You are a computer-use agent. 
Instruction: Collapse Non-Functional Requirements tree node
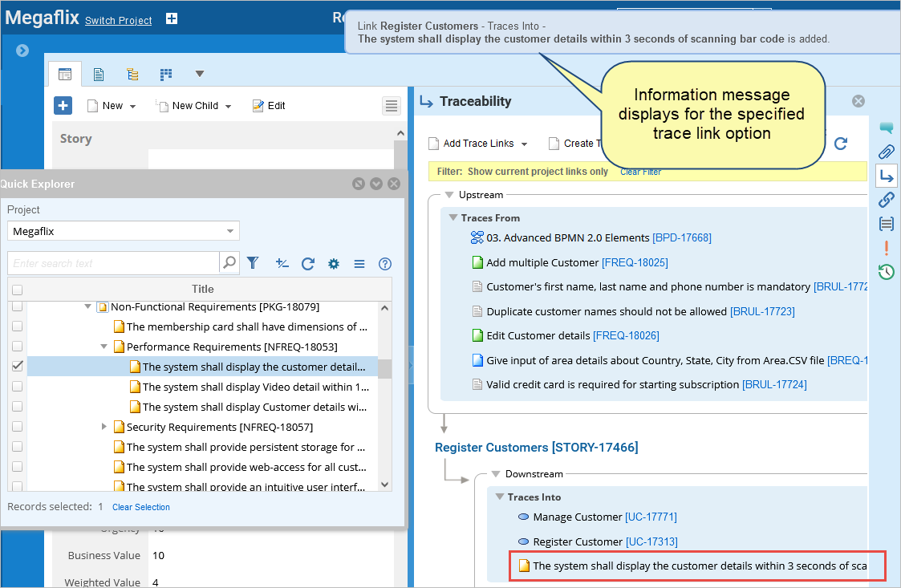click(88, 307)
